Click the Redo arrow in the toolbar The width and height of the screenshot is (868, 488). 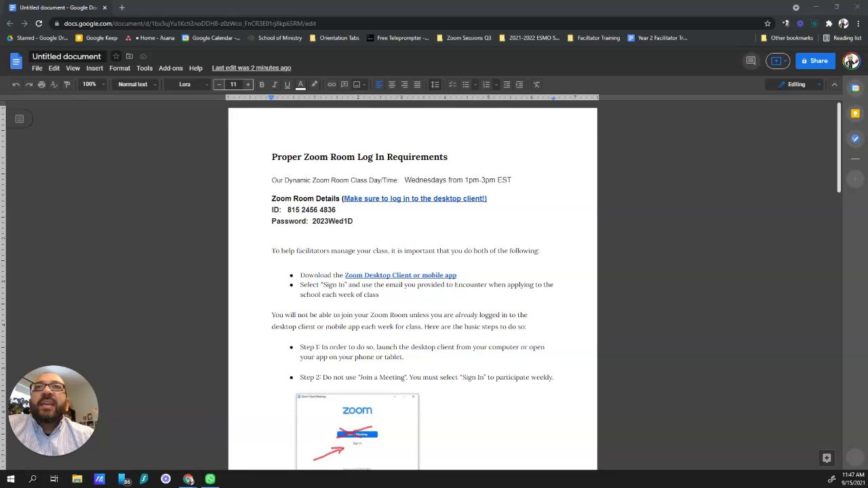[x=28, y=85]
